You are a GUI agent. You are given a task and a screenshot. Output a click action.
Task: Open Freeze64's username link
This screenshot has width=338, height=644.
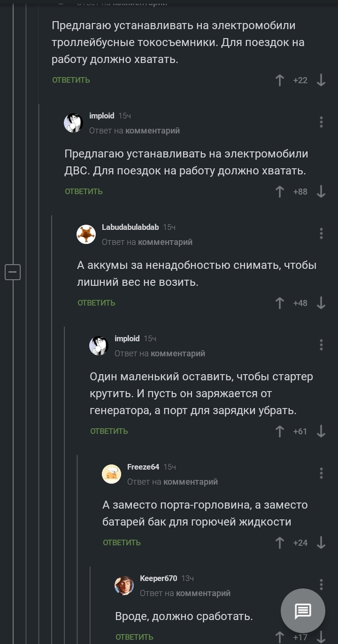click(143, 467)
